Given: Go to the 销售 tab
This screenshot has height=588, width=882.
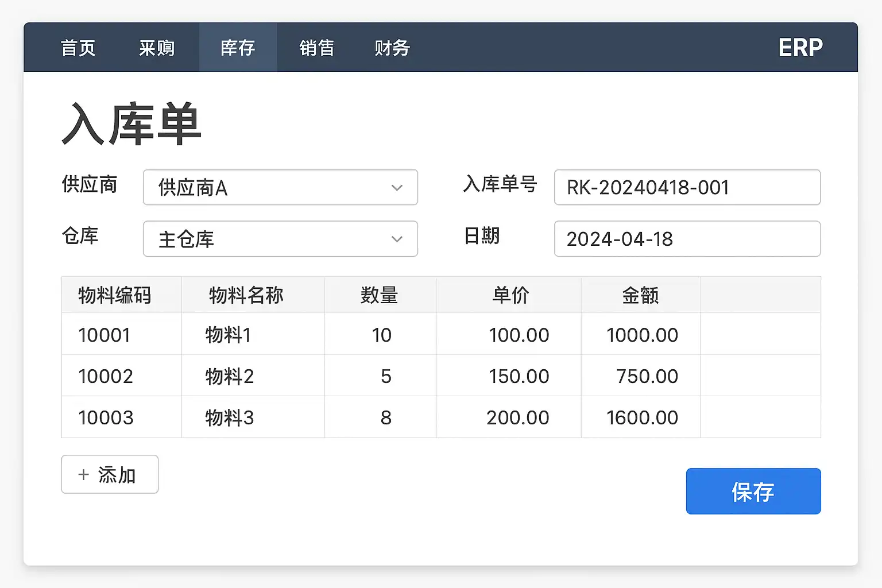Looking at the screenshot, I should coord(316,48).
